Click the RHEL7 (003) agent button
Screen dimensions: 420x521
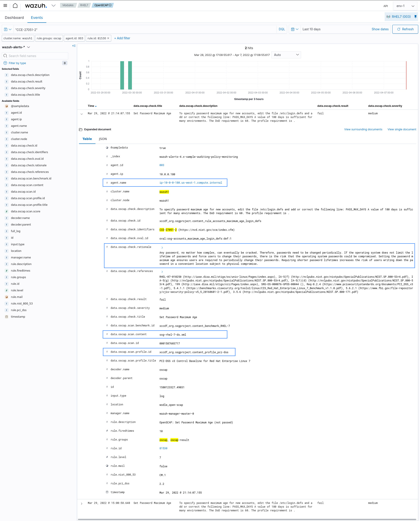[398, 16]
